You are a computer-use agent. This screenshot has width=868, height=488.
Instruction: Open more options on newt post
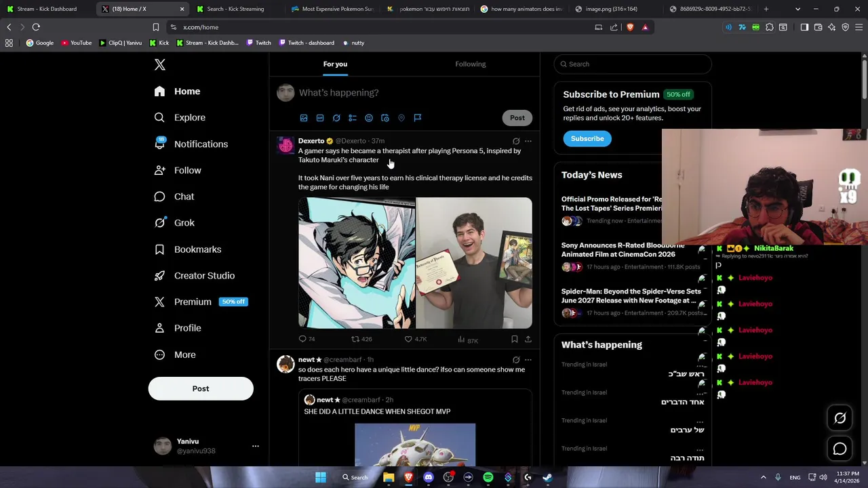(528, 360)
